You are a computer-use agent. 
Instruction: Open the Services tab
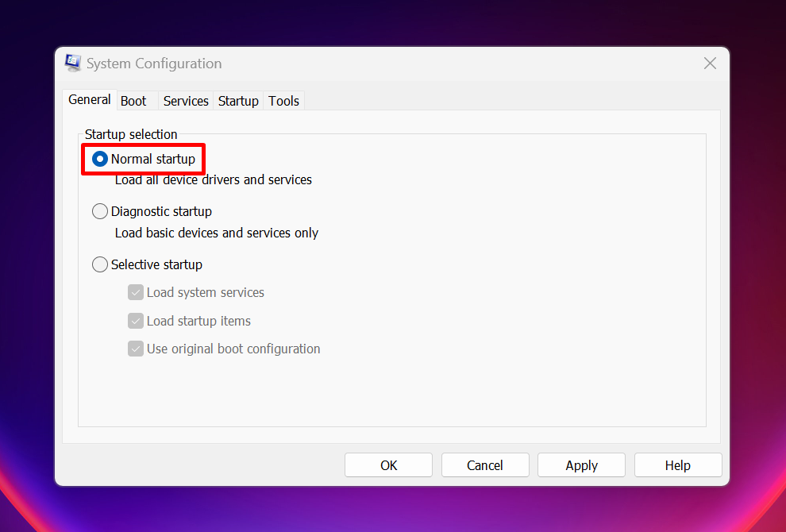point(185,101)
